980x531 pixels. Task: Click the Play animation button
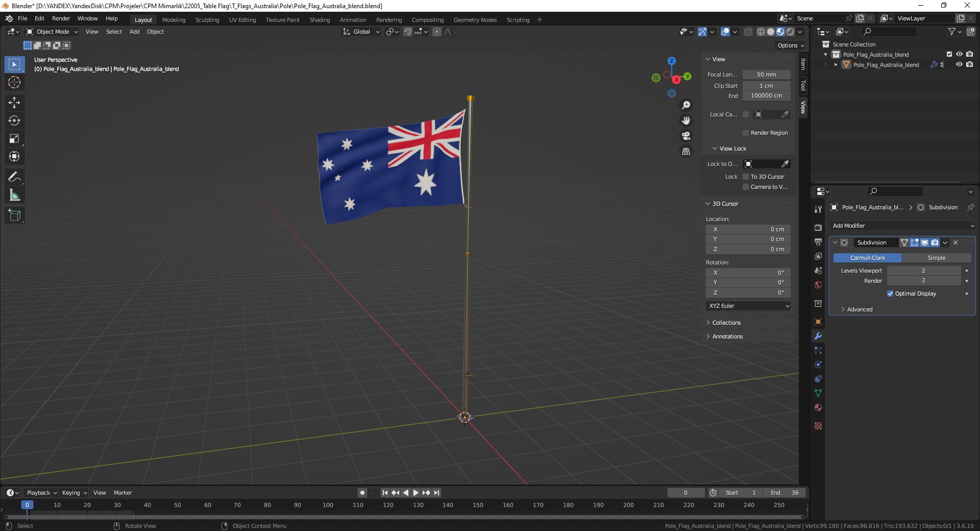click(415, 493)
